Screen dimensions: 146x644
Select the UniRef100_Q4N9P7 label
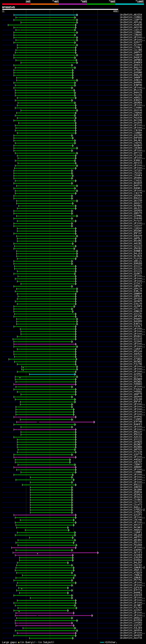131,77
